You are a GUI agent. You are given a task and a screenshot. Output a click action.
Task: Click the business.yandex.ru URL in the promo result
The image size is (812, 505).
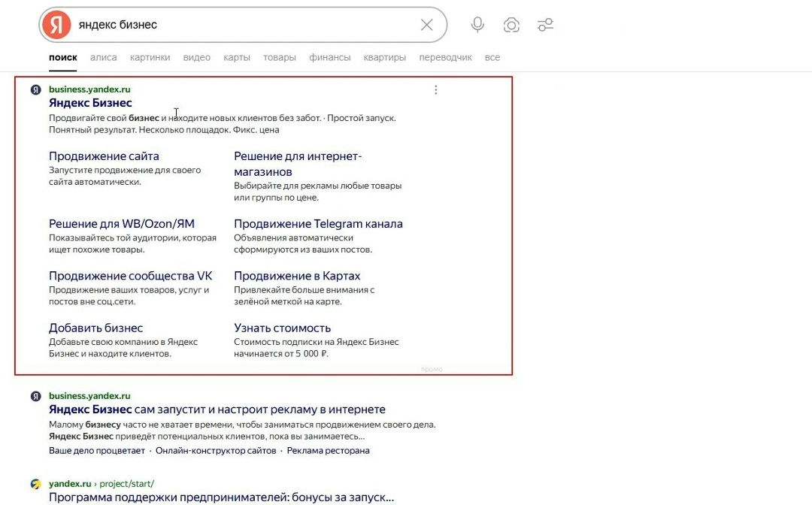pyautogui.click(x=89, y=89)
